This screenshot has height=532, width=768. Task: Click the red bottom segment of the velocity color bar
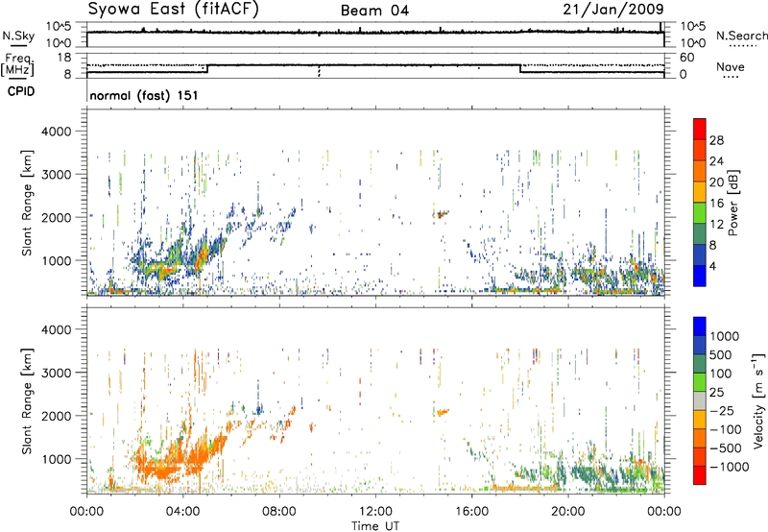pyautogui.click(x=700, y=475)
